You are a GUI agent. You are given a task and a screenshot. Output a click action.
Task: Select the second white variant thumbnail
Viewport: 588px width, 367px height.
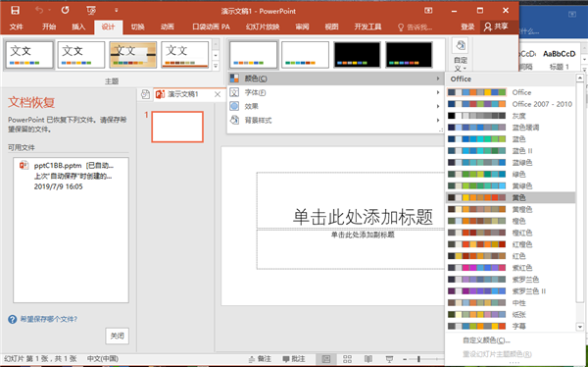tap(305, 55)
